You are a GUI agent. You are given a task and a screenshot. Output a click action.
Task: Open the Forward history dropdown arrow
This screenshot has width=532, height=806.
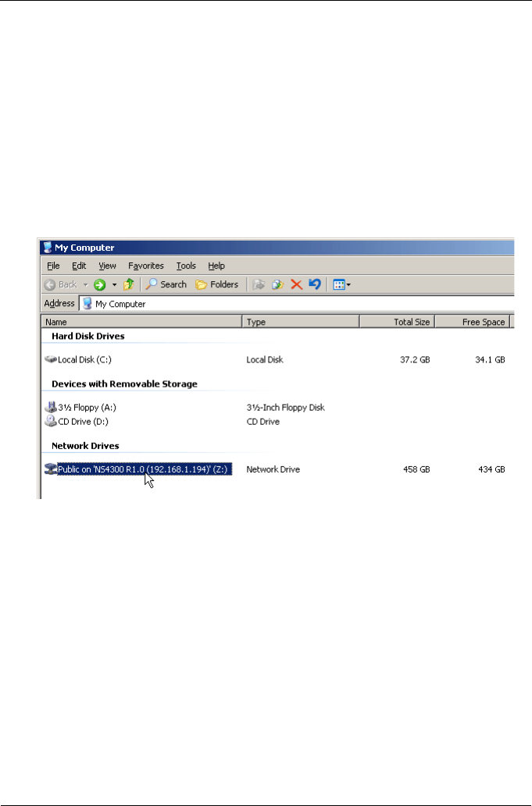point(114,285)
